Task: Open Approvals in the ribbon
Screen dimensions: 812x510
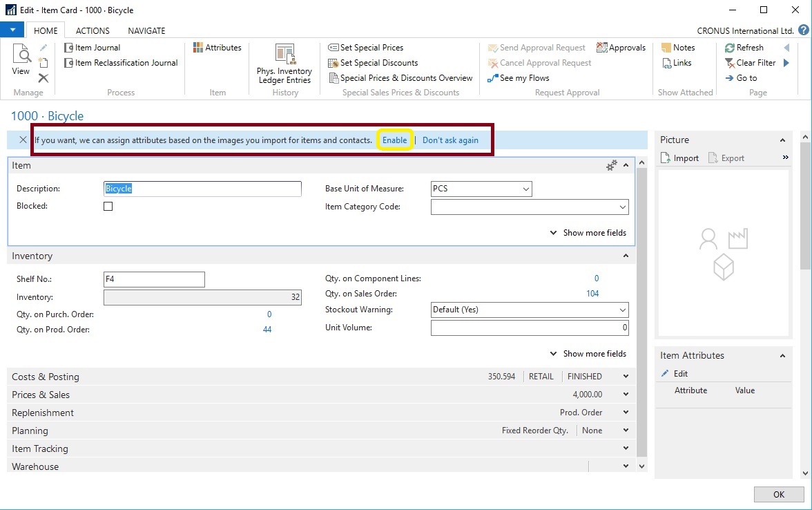Action: pos(621,48)
